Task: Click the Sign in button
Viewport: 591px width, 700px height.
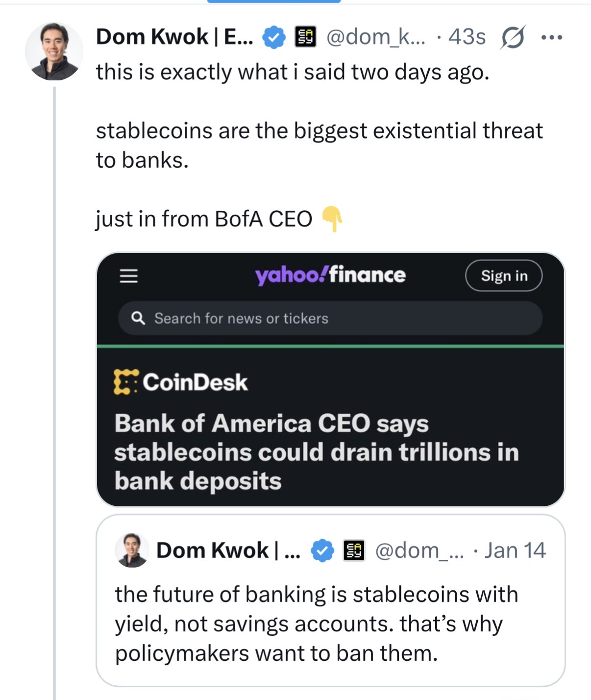Action: click(x=504, y=275)
